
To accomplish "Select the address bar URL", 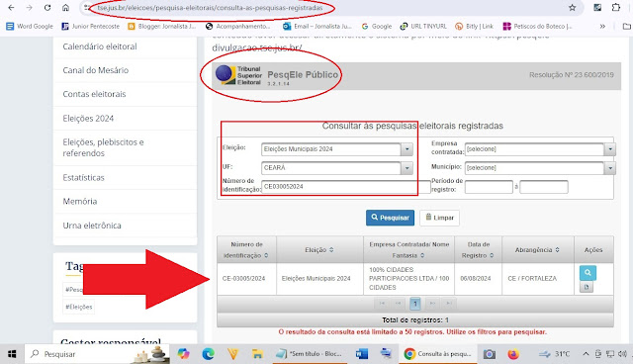I will pos(210,8).
